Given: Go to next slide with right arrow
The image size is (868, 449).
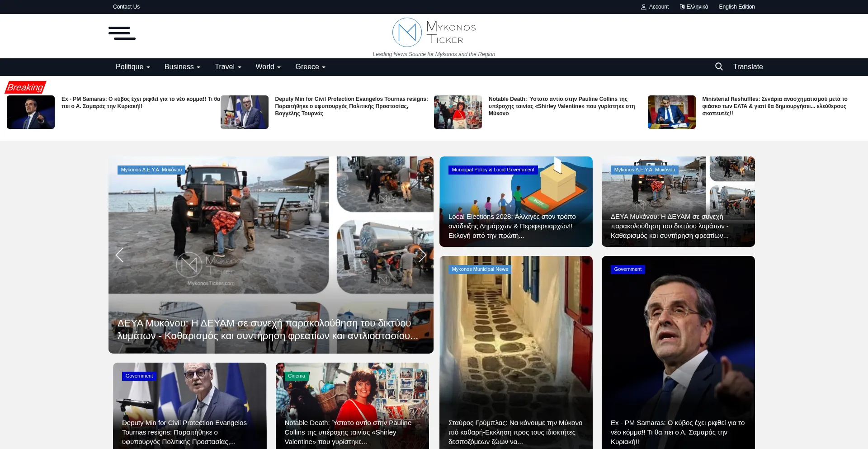Looking at the screenshot, I should [422, 255].
